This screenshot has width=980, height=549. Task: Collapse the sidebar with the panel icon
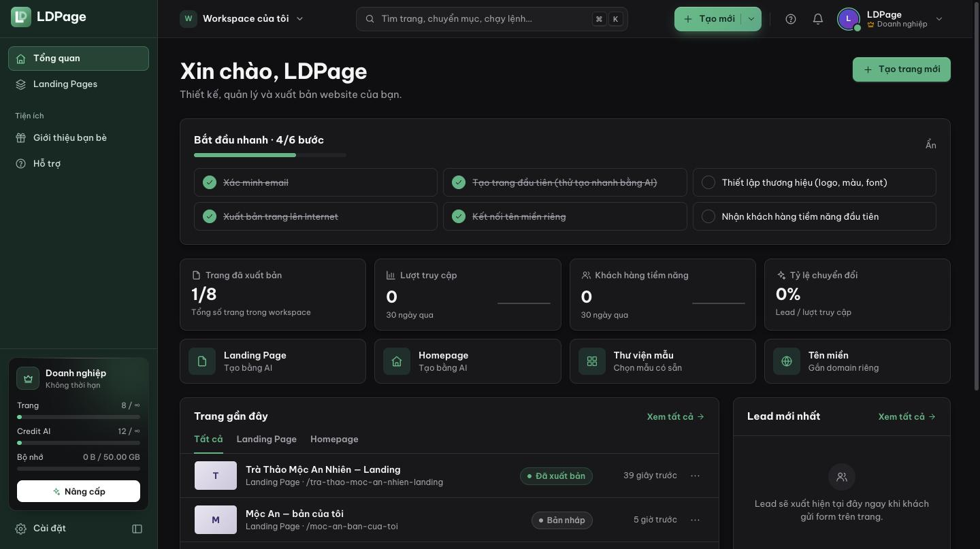[x=137, y=529]
